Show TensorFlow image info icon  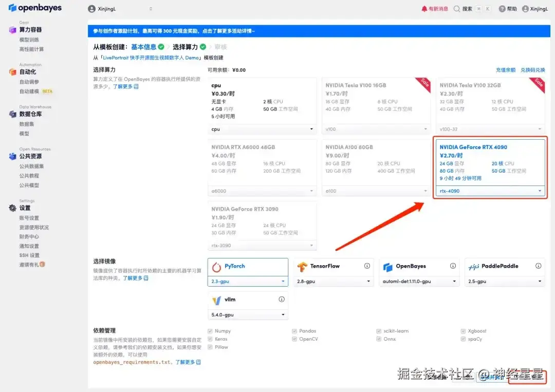[367, 266]
